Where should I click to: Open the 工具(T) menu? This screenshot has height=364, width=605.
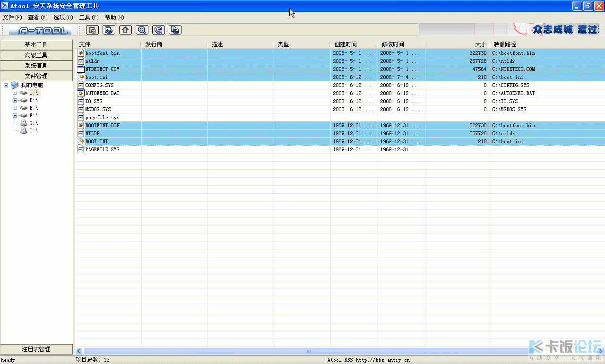click(89, 17)
